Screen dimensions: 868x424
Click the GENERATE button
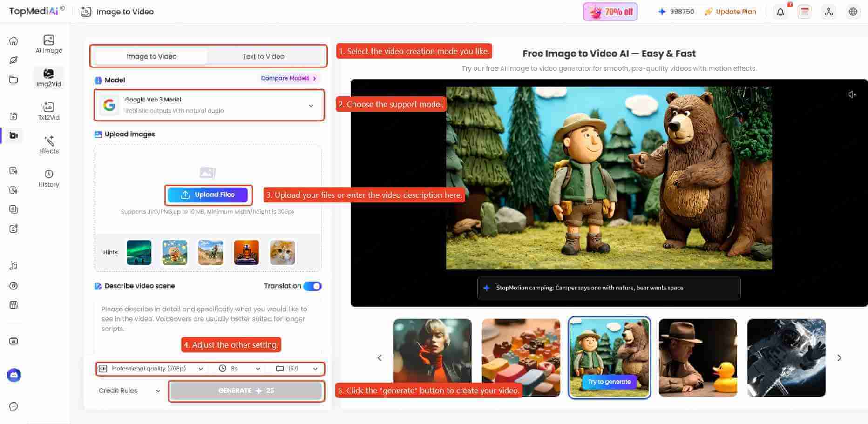click(246, 390)
